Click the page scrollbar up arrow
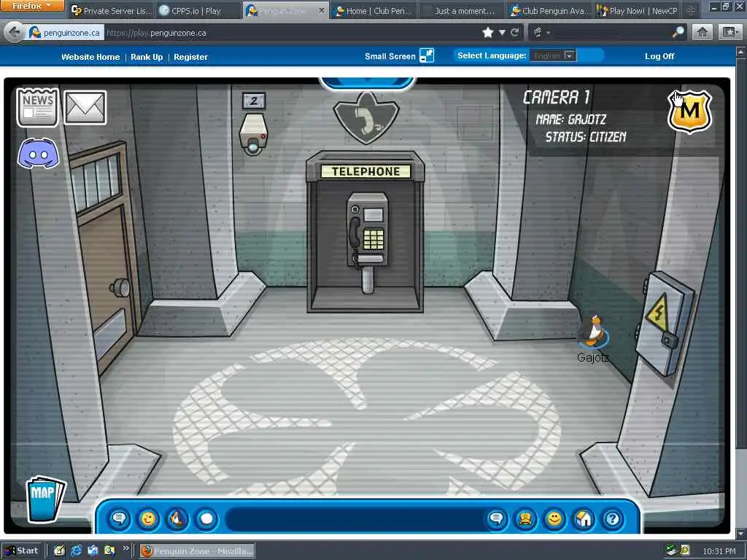The image size is (747, 560). 741,52
